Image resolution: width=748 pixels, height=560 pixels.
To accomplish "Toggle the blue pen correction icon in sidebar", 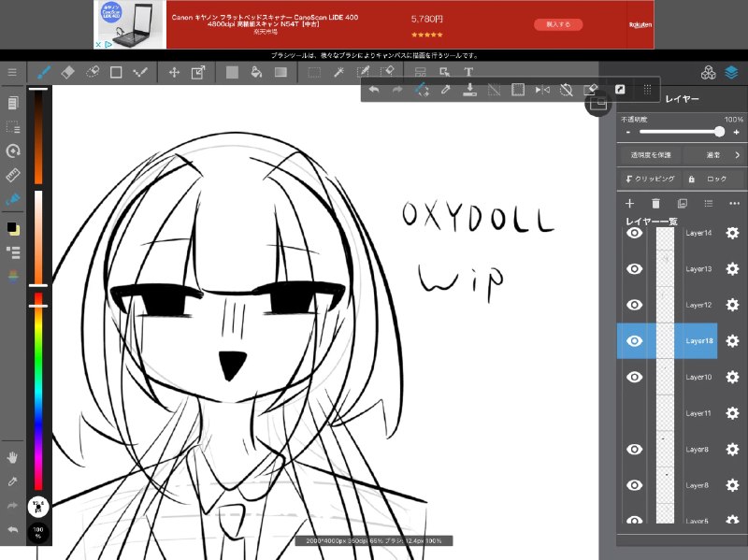I will 13,199.
